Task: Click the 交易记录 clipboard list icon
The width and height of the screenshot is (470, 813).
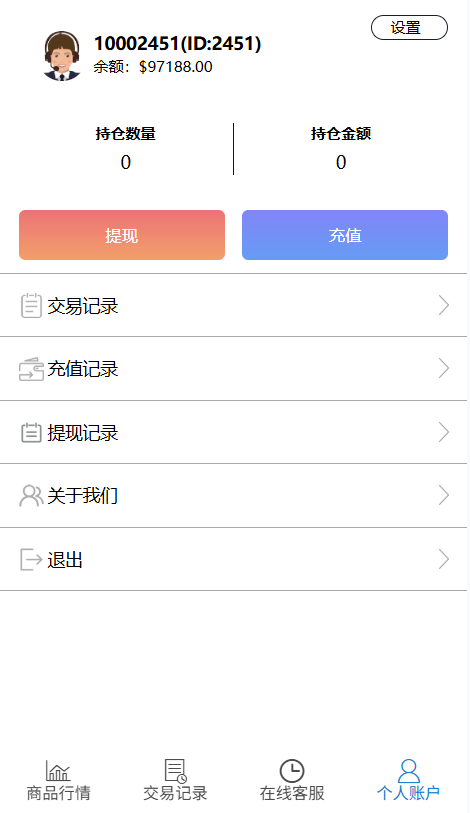Action: click(x=31, y=305)
